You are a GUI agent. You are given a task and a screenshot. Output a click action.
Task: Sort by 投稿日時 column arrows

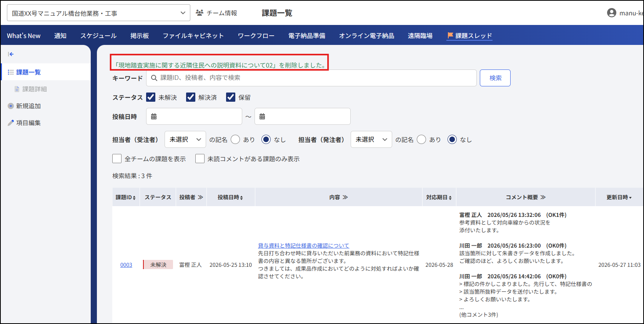[241, 197]
